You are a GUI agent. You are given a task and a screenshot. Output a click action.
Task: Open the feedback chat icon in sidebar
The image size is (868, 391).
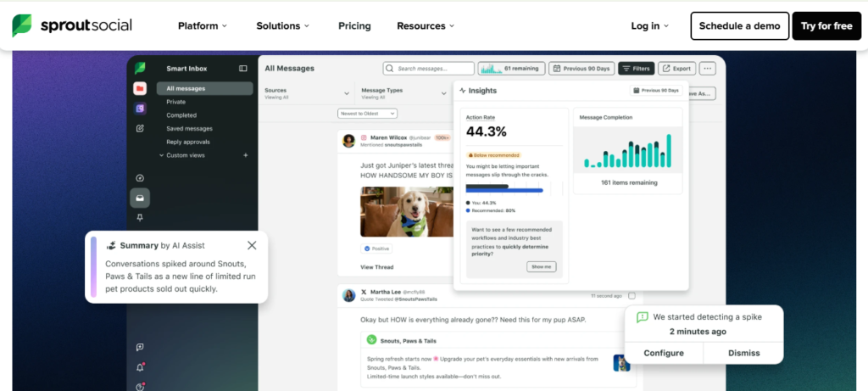click(x=140, y=347)
